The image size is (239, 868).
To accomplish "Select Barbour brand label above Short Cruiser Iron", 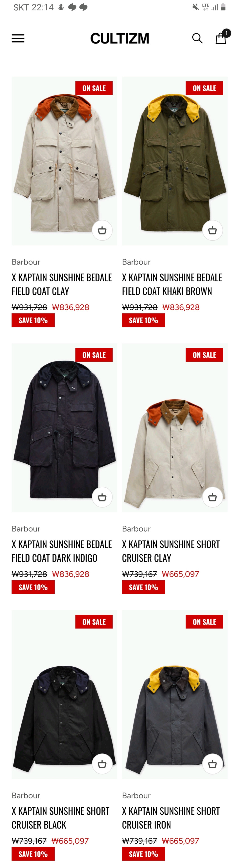I will pos(136,796).
